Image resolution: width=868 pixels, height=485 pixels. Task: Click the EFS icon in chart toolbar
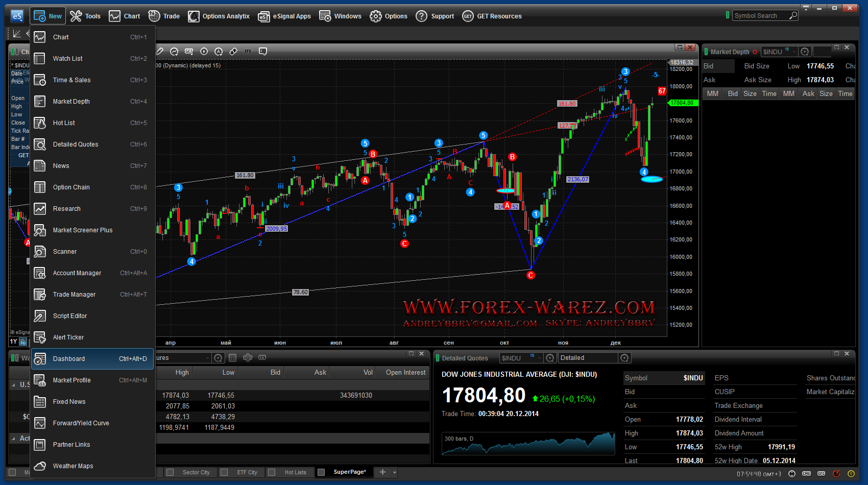[248, 51]
